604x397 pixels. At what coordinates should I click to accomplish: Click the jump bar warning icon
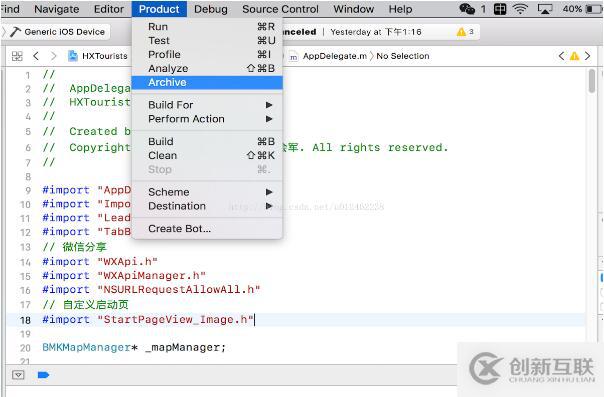(574, 56)
